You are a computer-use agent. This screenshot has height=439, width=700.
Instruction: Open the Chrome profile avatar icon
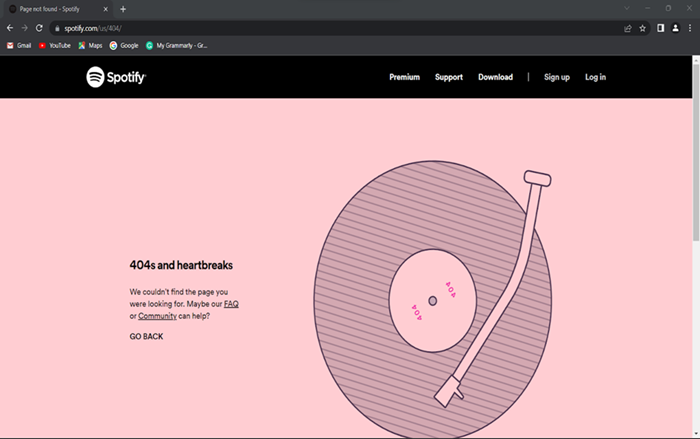pyautogui.click(x=675, y=28)
